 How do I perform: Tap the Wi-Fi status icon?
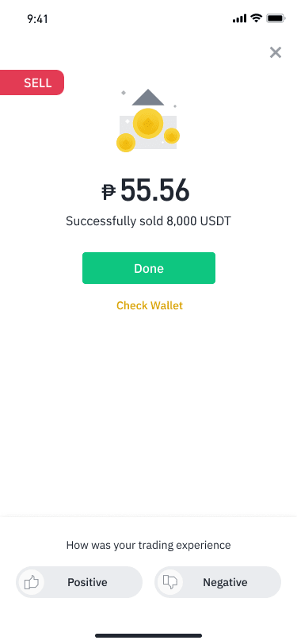[x=257, y=18]
